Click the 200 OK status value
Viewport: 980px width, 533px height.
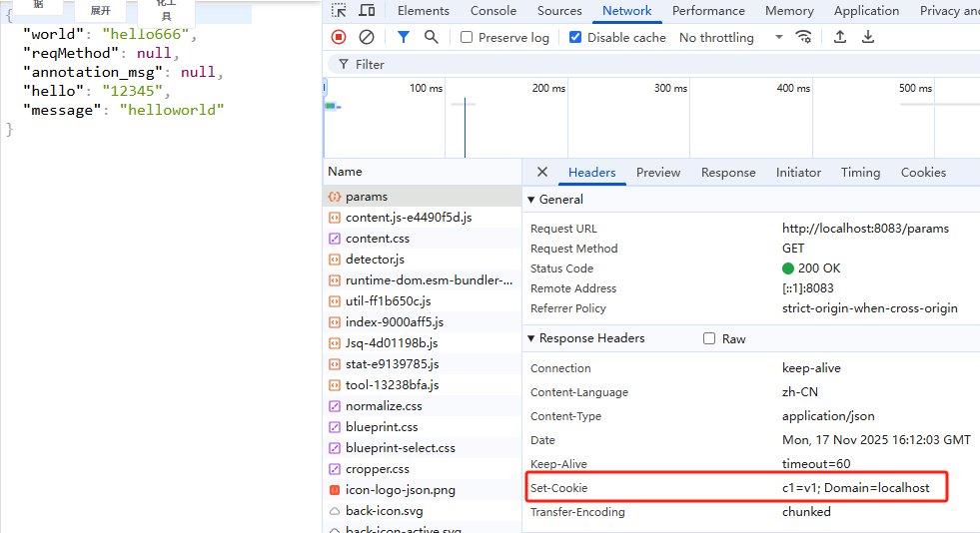811,268
